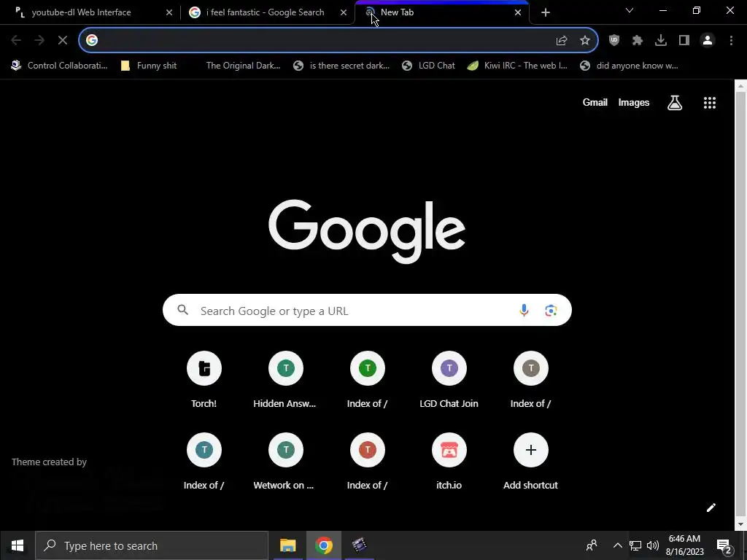
Task: Open the Chrome three-dot menu
Action: (731, 41)
